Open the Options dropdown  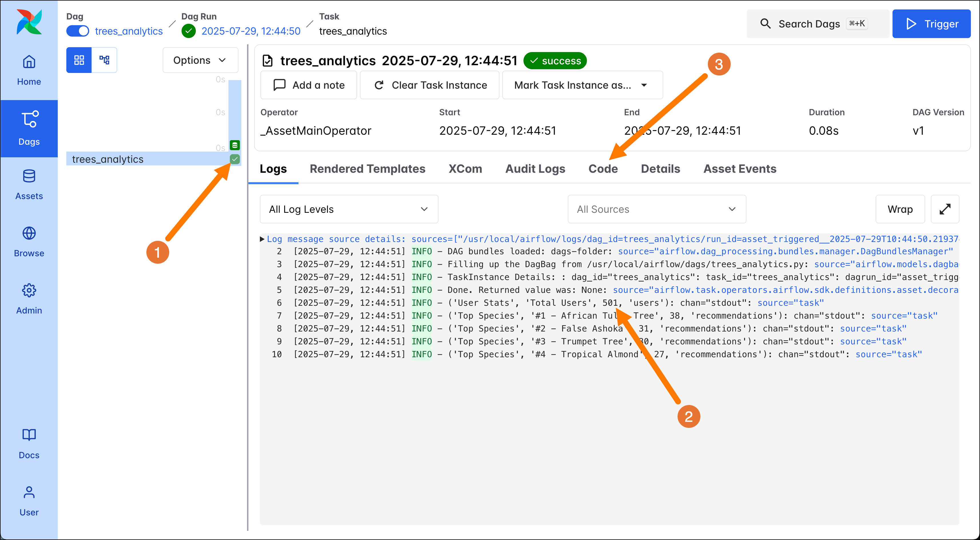pyautogui.click(x=200, y=60)
